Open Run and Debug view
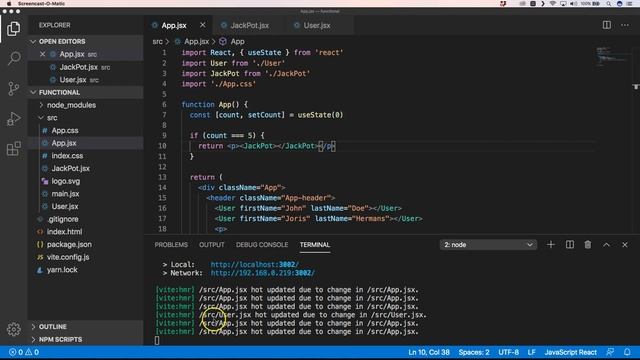The width and height of the screenshot is (640, 360). pyautogui.click(x=13, y=118)
